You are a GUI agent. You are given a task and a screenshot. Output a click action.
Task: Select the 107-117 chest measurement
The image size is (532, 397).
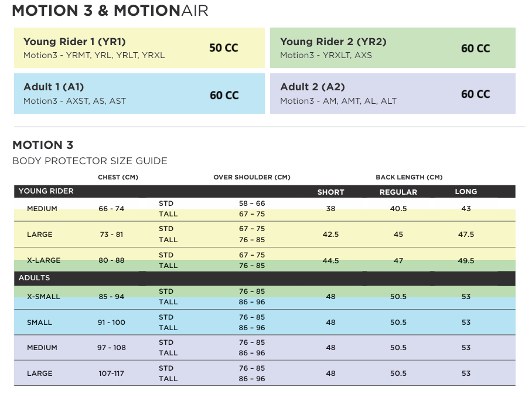(111, 374)
